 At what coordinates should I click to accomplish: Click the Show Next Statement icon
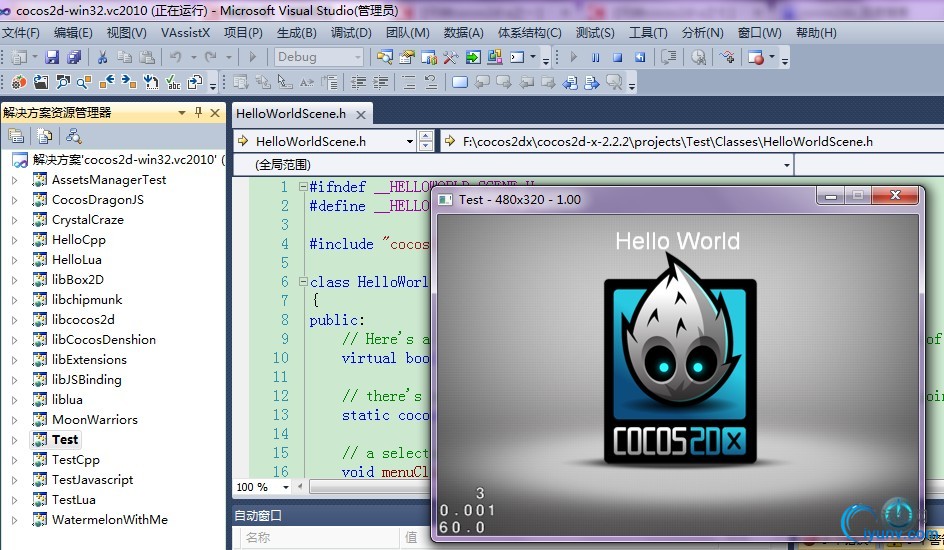[x=668, y=57]
